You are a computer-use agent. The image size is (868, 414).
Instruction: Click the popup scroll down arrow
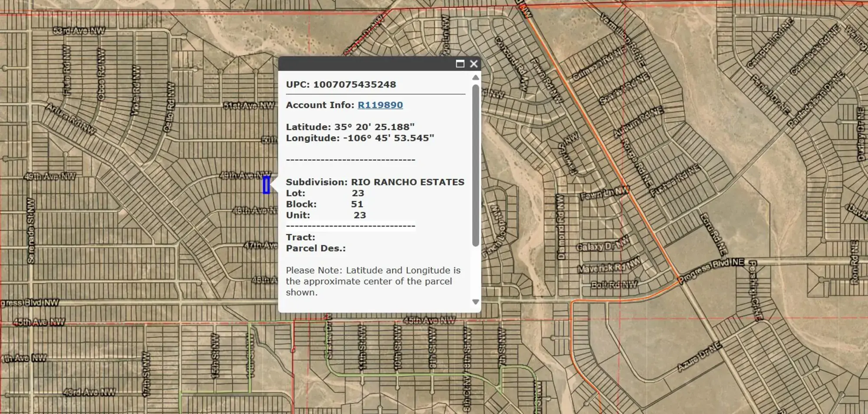pos(476,302)
